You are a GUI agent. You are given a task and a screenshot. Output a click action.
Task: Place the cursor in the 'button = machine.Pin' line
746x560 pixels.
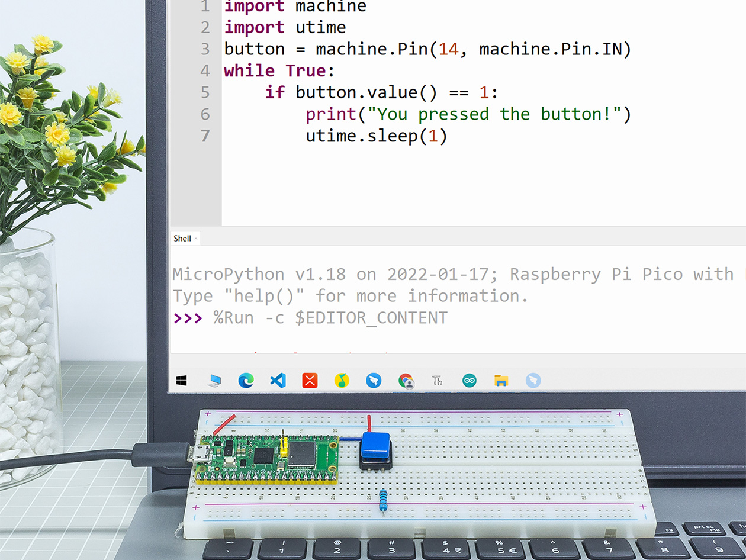tap(427, 49)
